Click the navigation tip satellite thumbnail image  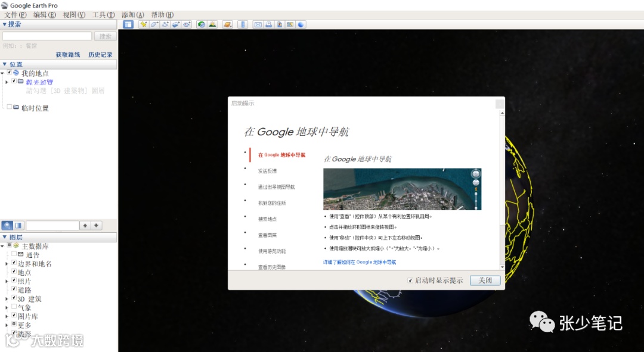point(402,189)
